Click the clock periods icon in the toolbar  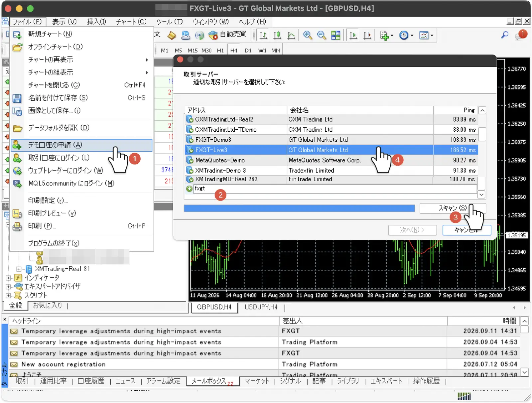404,35
